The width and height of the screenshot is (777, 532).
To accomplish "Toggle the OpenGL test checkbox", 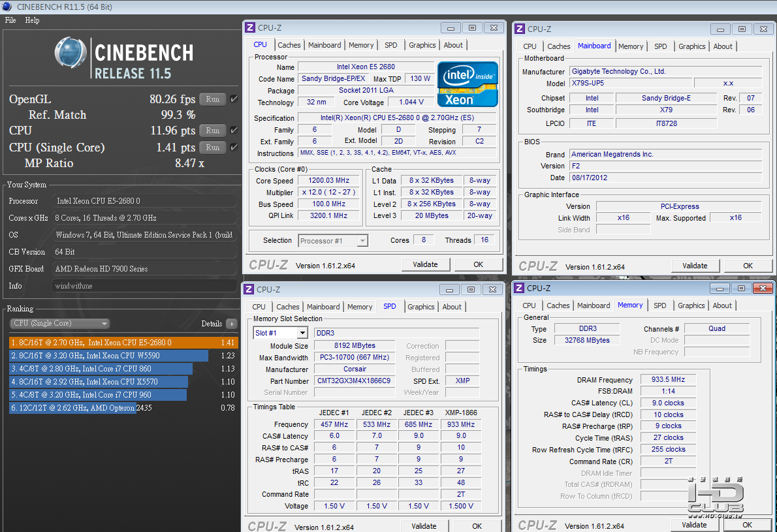I will (234, 99).
